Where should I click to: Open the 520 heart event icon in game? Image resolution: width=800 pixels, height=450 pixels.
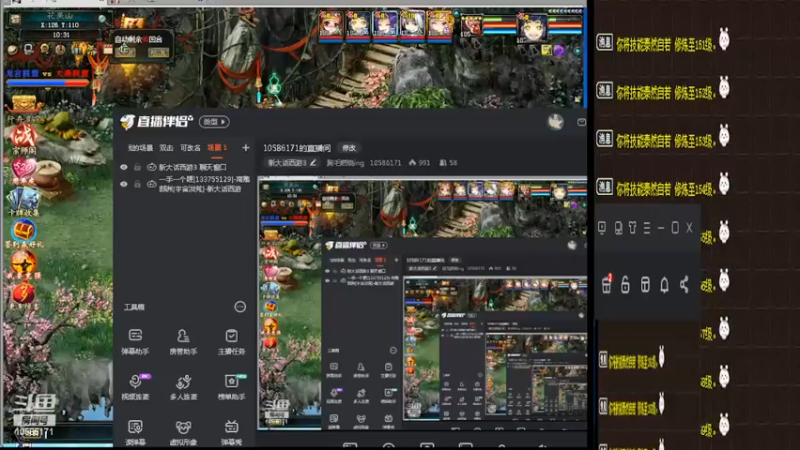coord(23,169)
